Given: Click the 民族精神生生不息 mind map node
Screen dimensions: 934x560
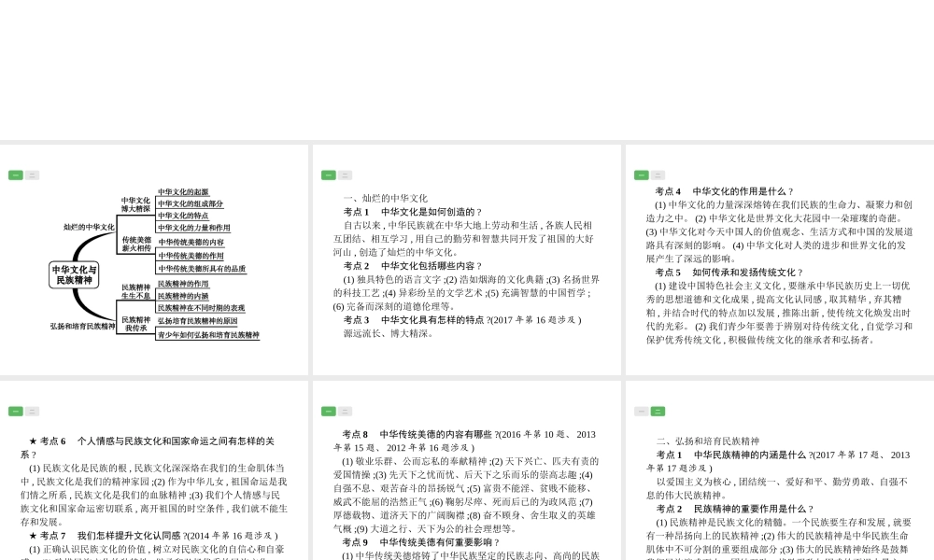Looking at the screenshot, I should (135, 291).
